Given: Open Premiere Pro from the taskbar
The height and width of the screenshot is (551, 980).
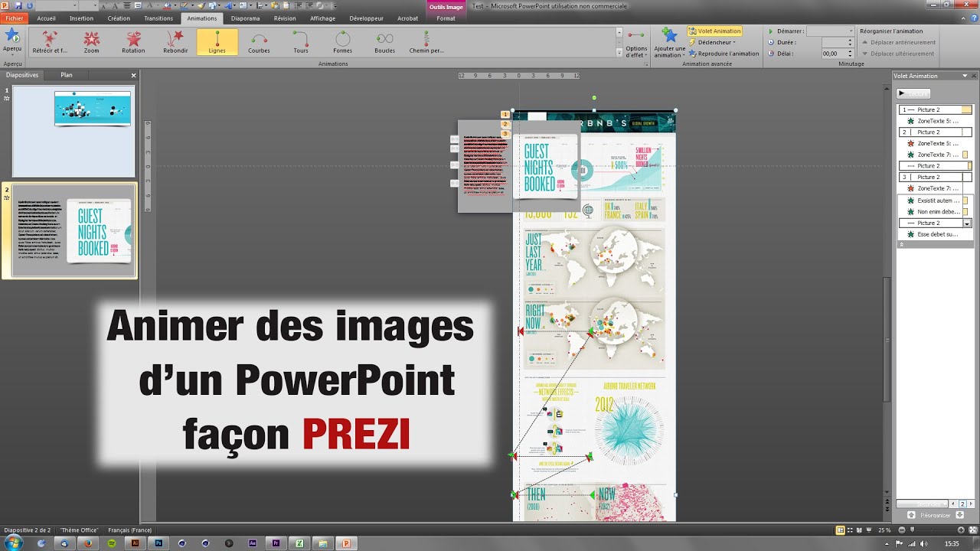Looking at the screenshot, I should [276, 543].
